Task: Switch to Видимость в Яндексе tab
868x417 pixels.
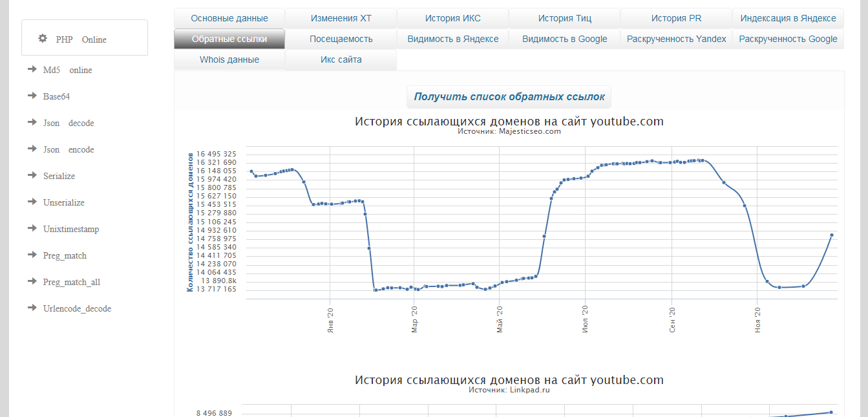Action: point(453,39)
